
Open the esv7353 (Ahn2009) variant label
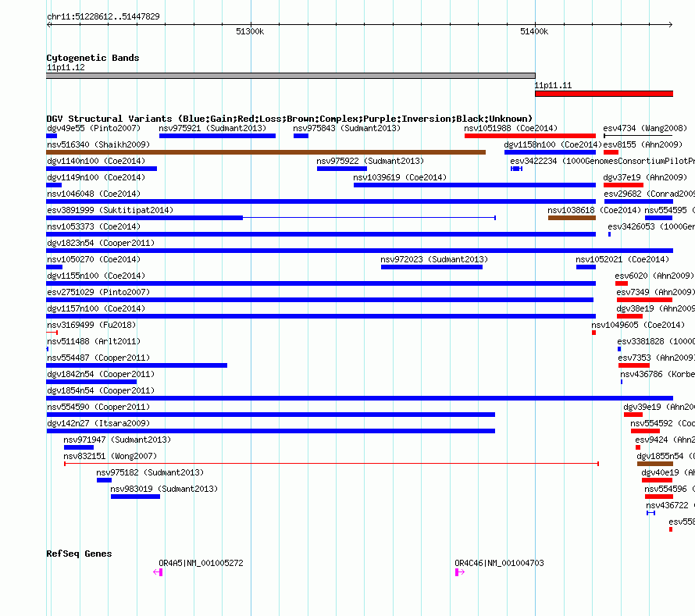(x=657, y=358)
